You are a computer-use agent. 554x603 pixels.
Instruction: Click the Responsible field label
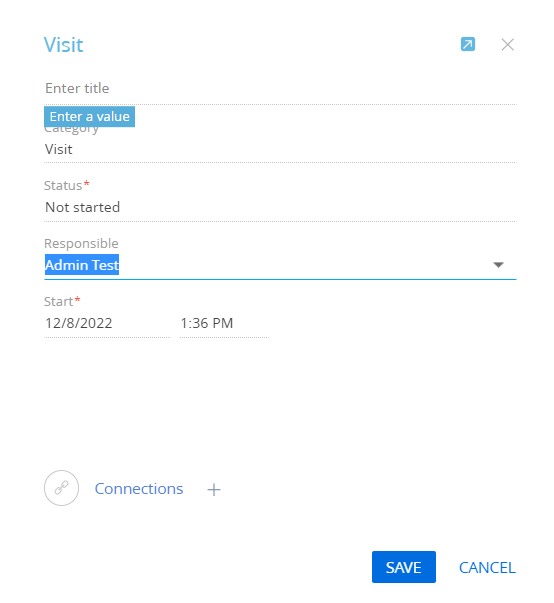[x=81, y=243]
